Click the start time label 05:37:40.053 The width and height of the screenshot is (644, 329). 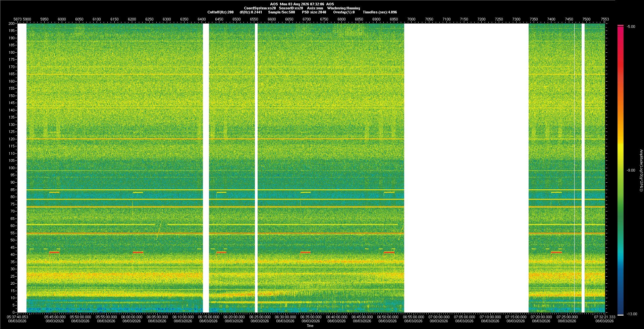tap(17, 317)
